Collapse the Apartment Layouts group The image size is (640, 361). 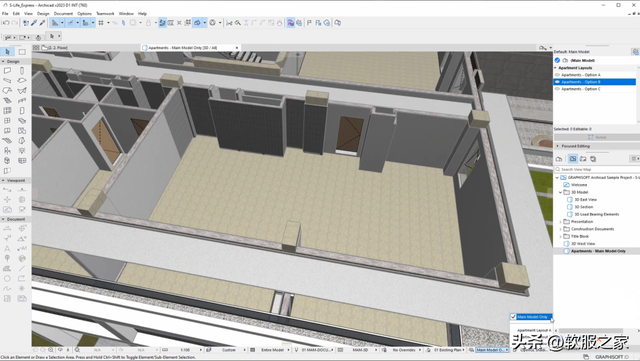[x=556, y=68]
